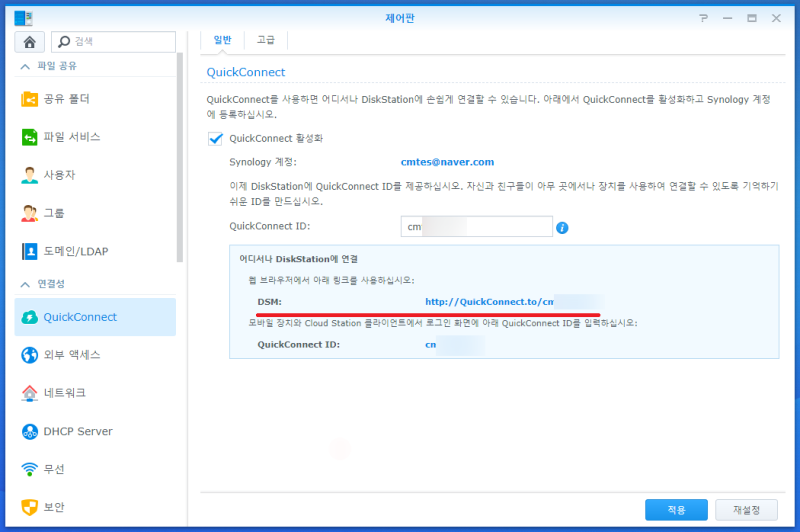Click '어디서나 DiskStation에 연결' heading

298,259
